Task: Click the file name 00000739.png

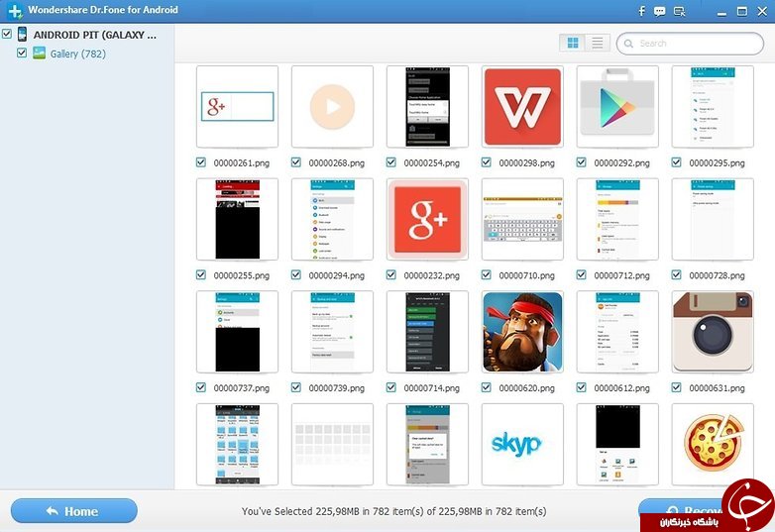Action: pyautogui.click(x=337, y=388)
